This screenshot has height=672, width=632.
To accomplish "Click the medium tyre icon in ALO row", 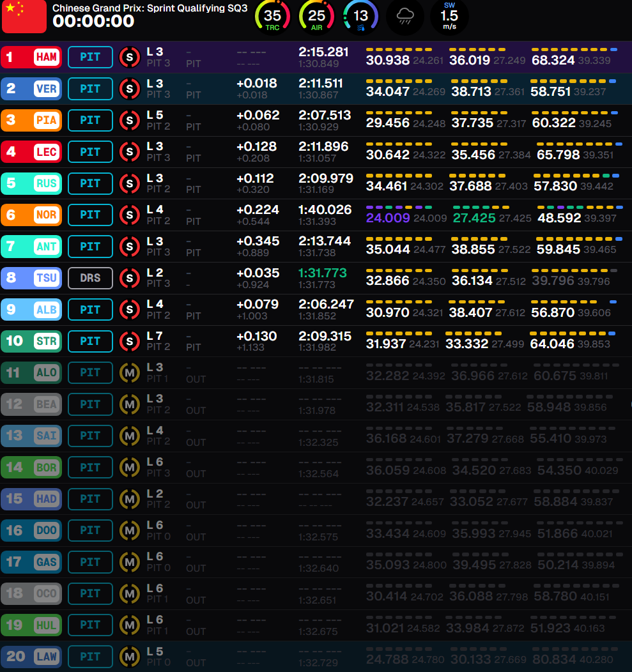I will click(x=130, y=373).
